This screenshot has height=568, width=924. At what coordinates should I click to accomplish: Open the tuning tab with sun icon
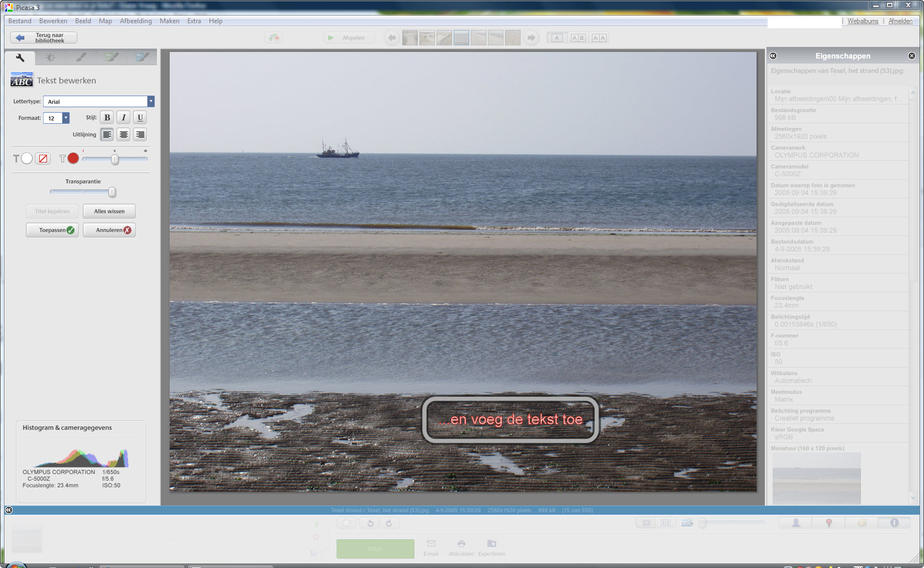(x=50, y=57)
